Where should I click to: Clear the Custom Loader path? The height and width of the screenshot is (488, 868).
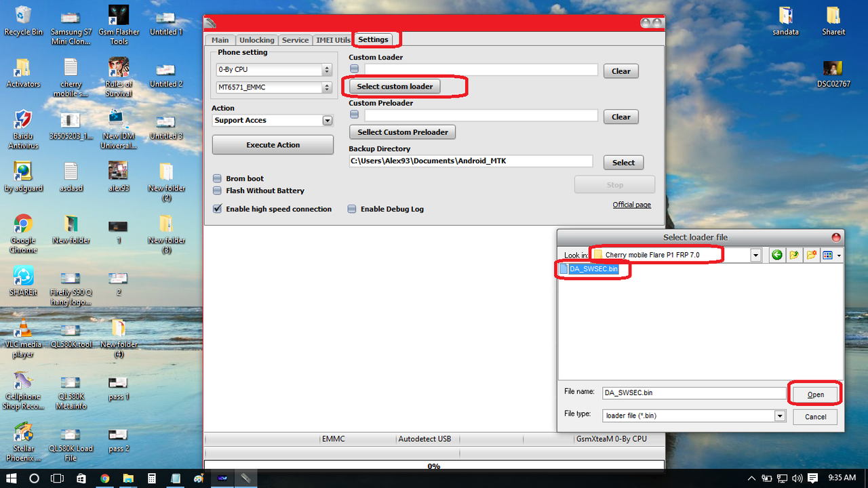(x=621, y=71)
